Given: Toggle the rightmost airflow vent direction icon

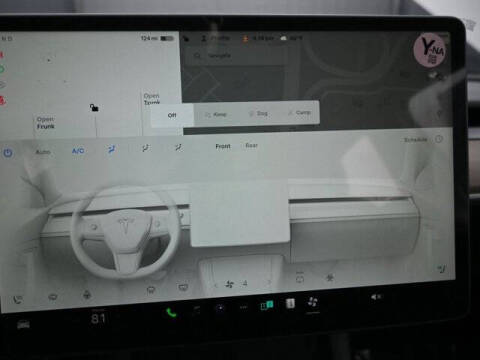Looking at the screenshot, I should pos(179,147).
